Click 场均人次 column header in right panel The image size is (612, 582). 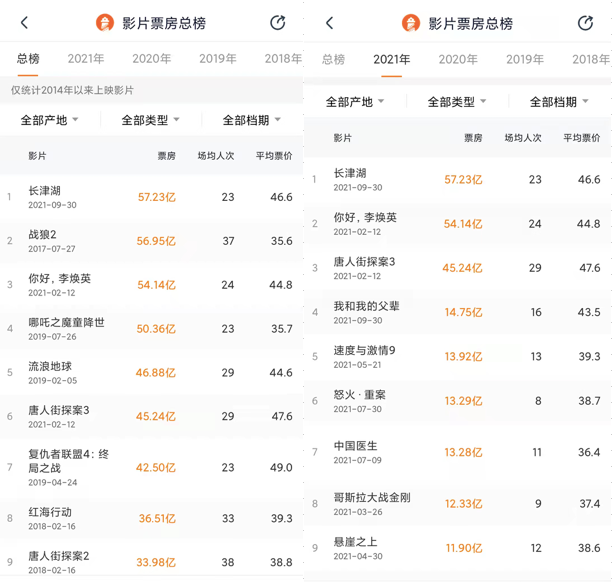tap(523, 138)
